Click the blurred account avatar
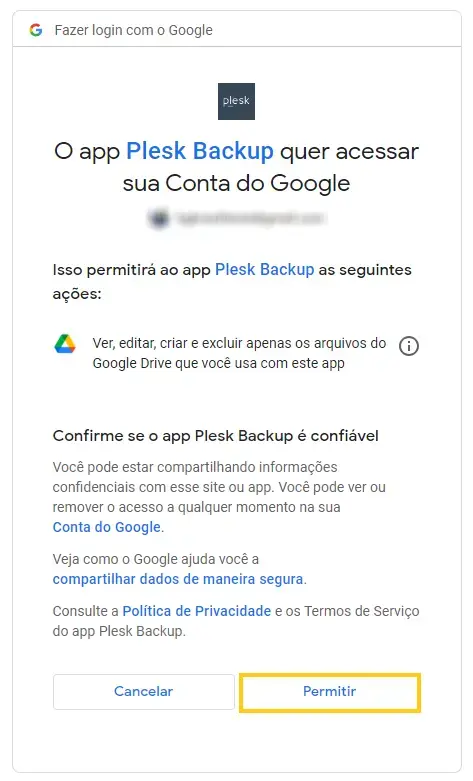 tap(158, 218)
